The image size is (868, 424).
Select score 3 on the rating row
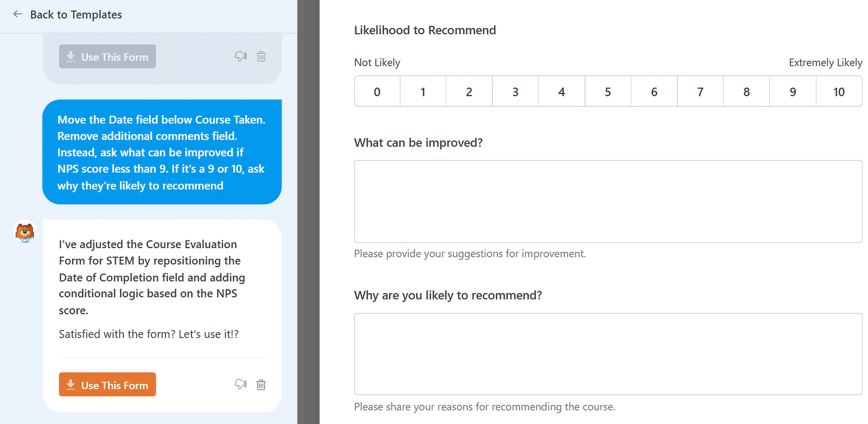point(515,91)
